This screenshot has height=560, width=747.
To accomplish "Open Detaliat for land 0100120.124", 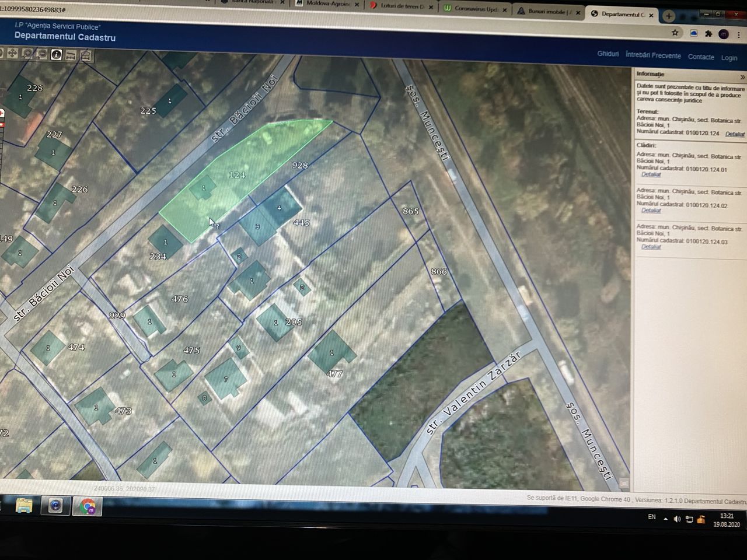I will pyautogui.click(x=735, y=134).
